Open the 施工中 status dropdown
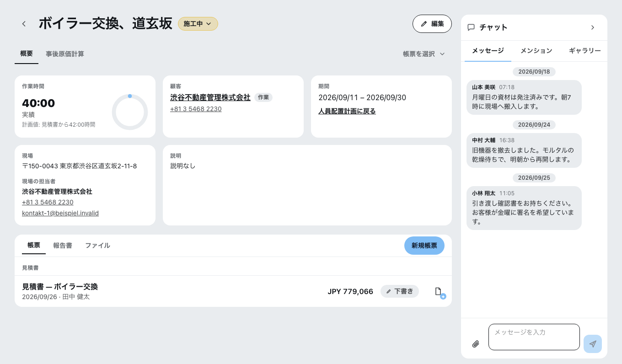This screenshot has width=622, height=364. tap(198, 24)
